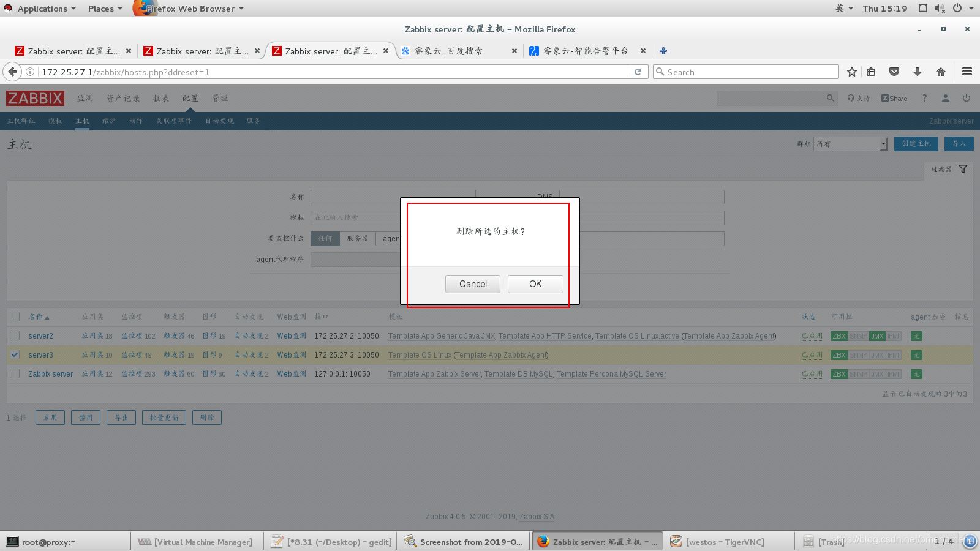The width and height of the screenshot is (980, 551).
Task: Open the Firefox hamburger menu
Action: point(967,72)
